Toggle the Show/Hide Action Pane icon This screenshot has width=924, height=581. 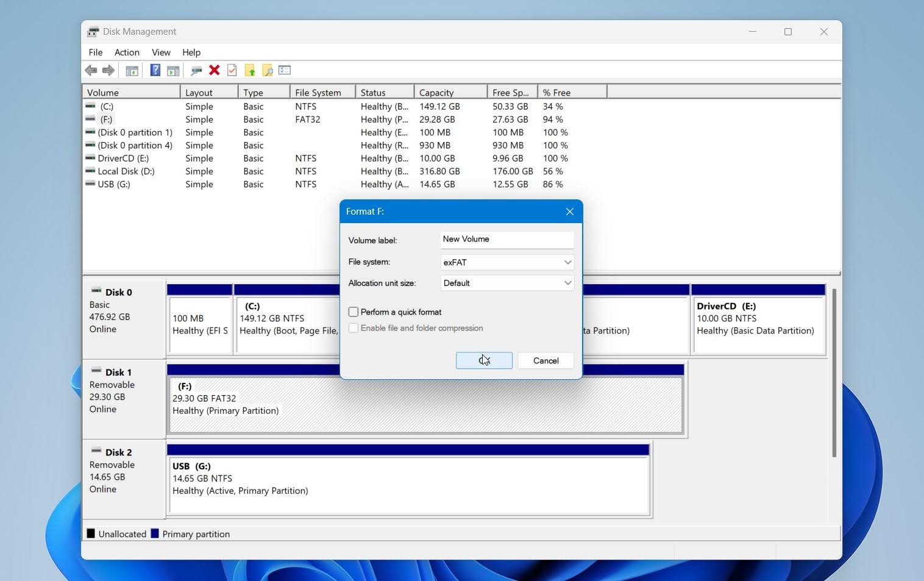coord(173,71)
